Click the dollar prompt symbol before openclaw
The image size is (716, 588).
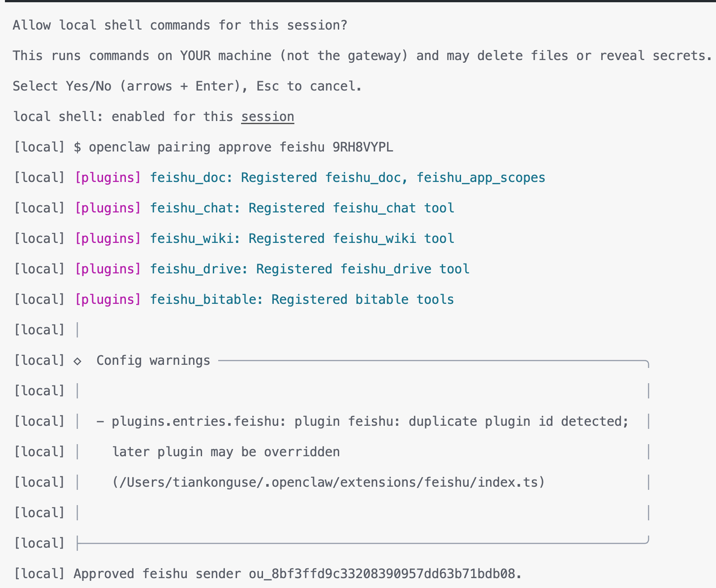[x=78, y=147]
